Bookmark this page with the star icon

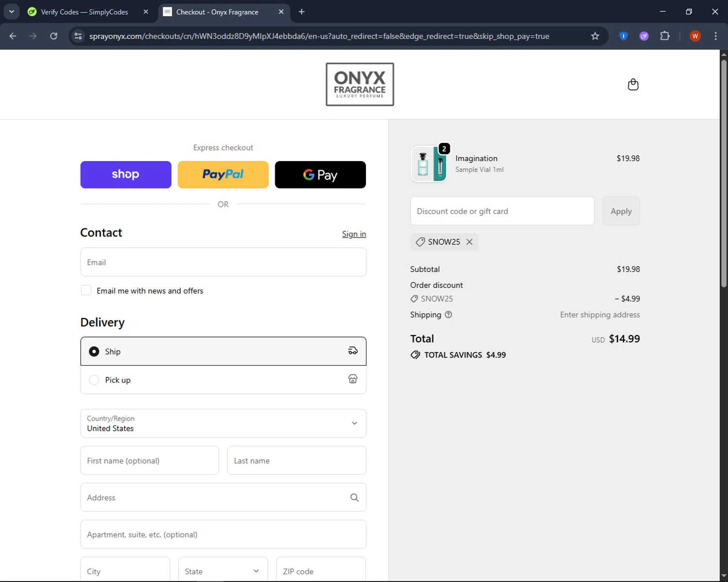[595, 36]
